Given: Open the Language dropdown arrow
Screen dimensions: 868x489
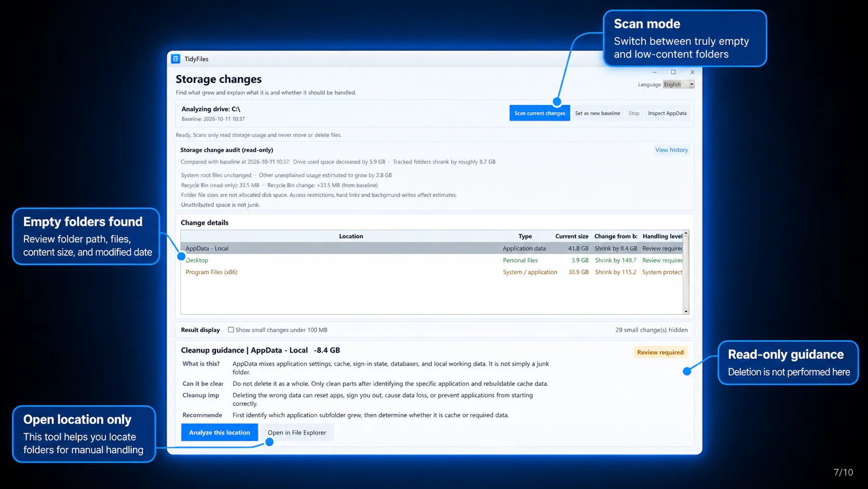Looking at the screenshot, I should click(x=691, y=84).
